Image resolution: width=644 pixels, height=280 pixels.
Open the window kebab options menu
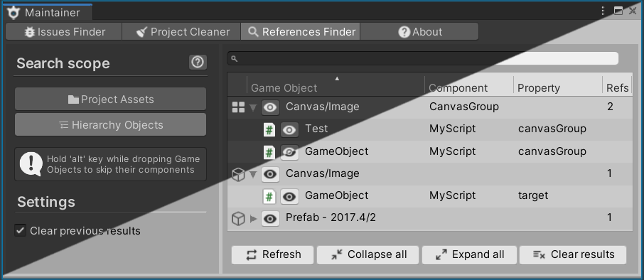point(603,11)
